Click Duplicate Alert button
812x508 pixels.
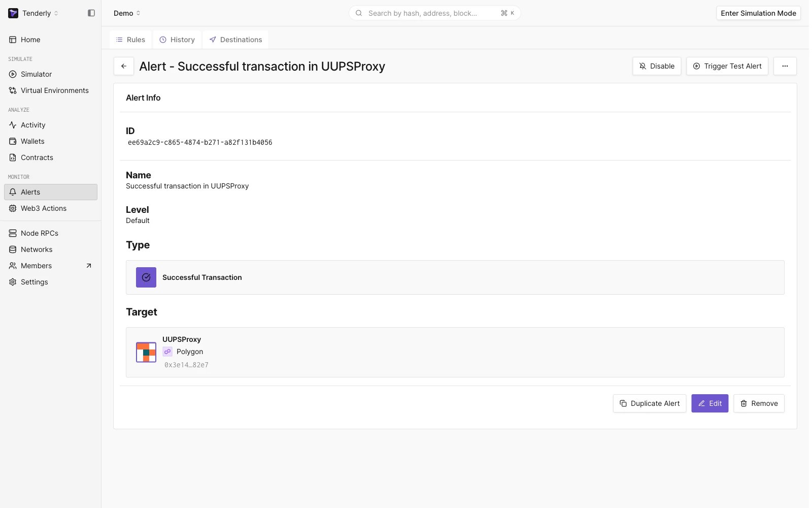pos(650,403)
